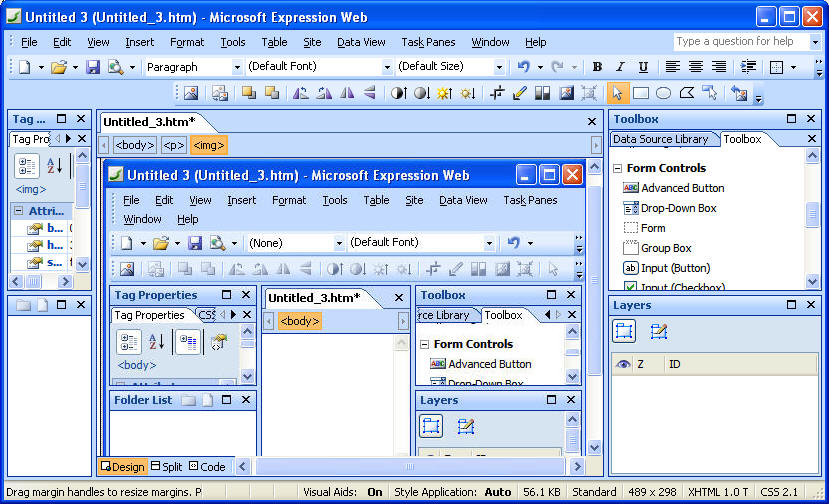Image resolution: width=829 pixels, height=504 pixels.
Task: Click the More Brightness sun icon
Action: [445, 93]
